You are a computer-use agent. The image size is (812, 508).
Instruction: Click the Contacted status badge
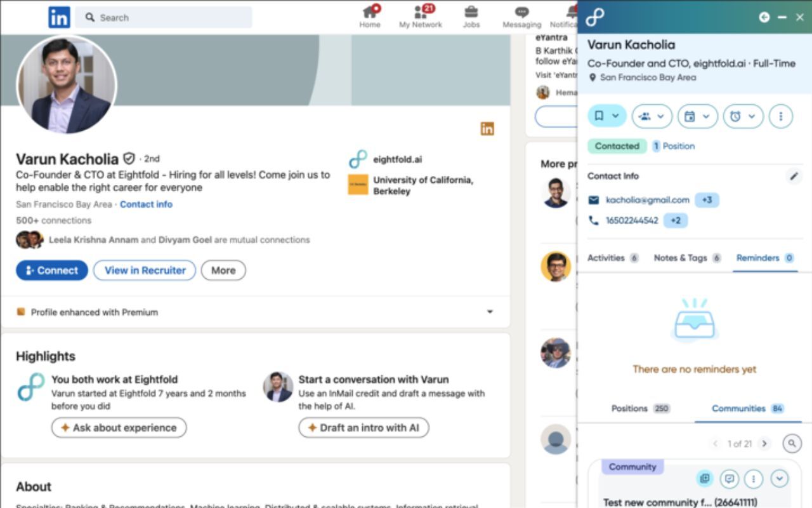click(617, 146)
